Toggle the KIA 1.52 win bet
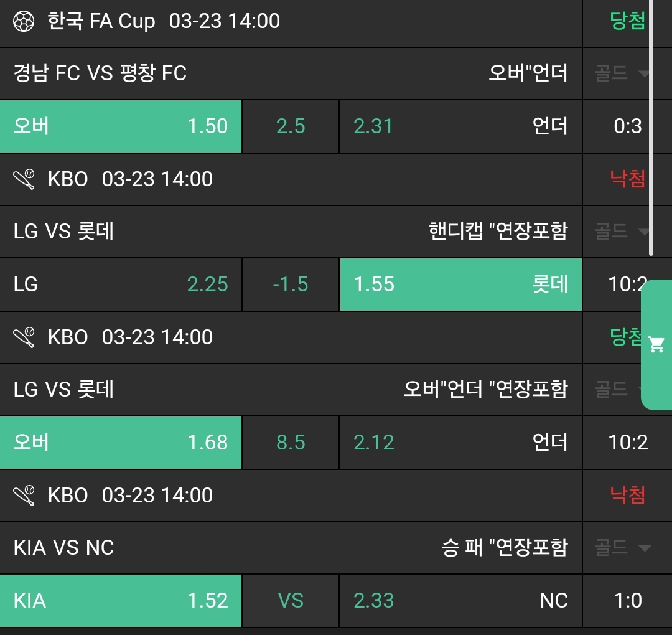Viewport: 672px width, 635px height. (121, 601)
